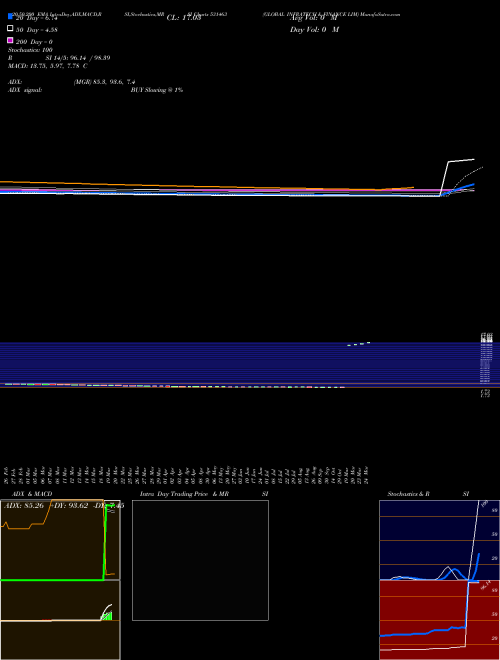Click the 'Intra Day Trading Price & MR' title
Image resolution: width=500 pixels, height=660 pixels.
[x=184, y=494]
